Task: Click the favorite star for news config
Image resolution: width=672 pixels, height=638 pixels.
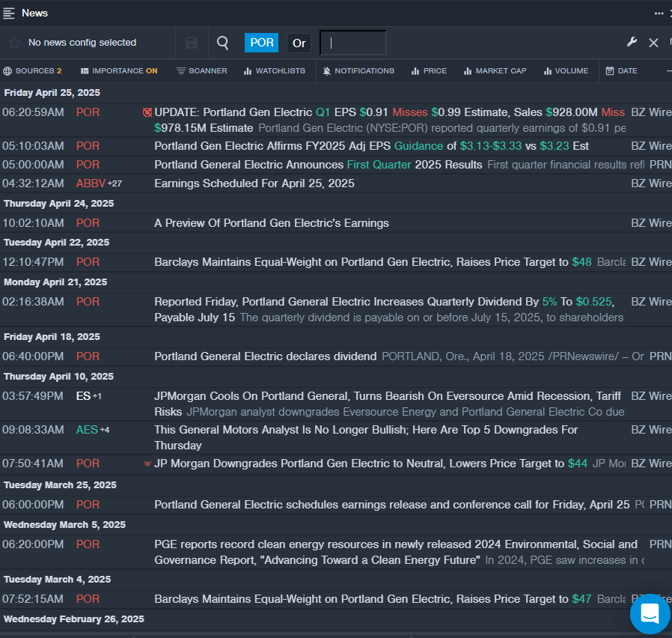Action: [14, 43]
